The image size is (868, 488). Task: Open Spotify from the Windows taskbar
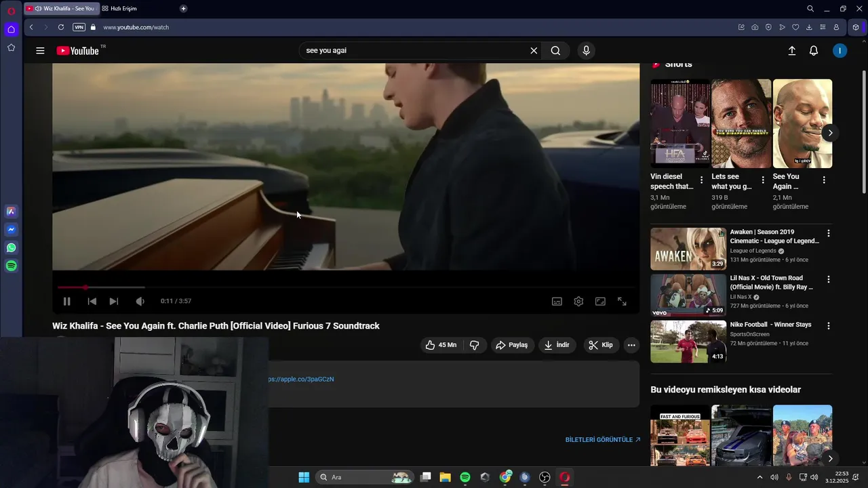[x=465, y=477]
